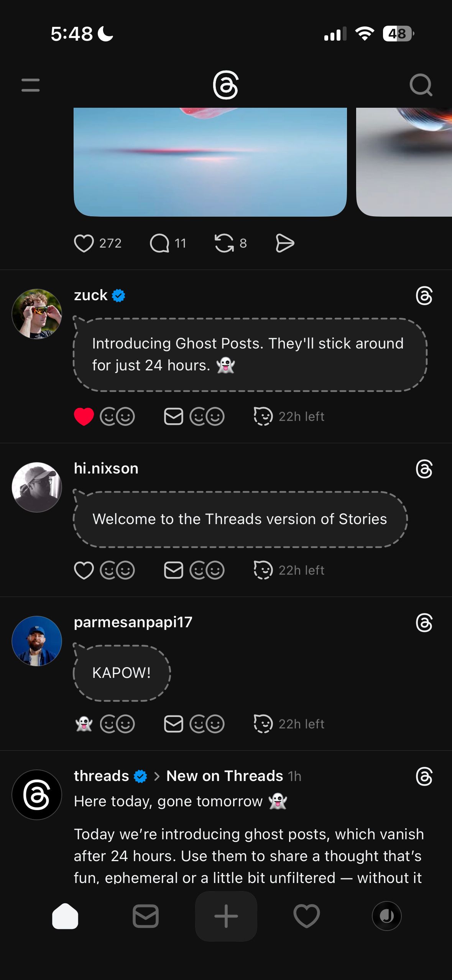
Task: Open reply comments on the 272-like post
Action: [x=159, y=243]
